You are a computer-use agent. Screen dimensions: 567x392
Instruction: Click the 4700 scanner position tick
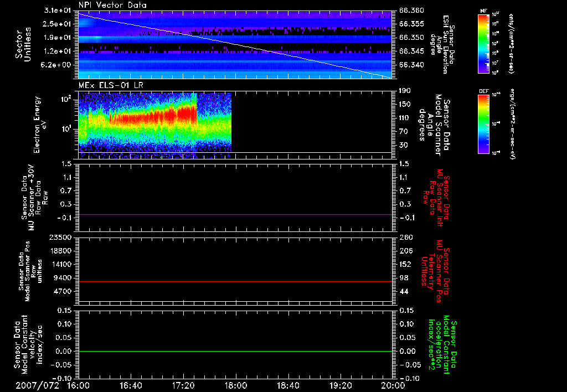pos(63,291)
